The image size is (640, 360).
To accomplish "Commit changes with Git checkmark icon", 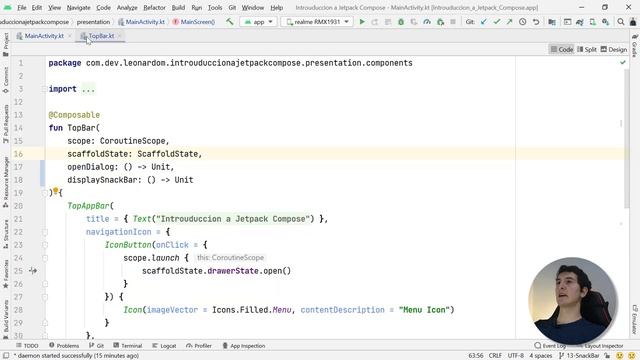I will click(x=497, y=22).
